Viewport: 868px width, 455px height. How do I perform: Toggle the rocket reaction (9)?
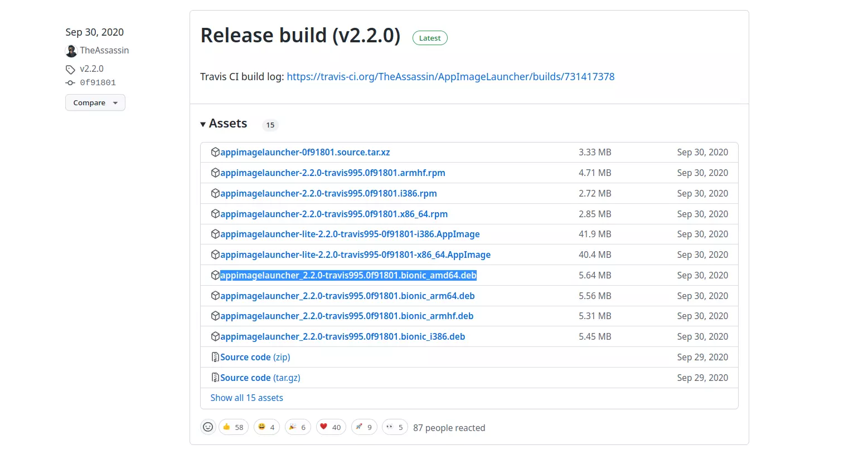coord(364,427)
